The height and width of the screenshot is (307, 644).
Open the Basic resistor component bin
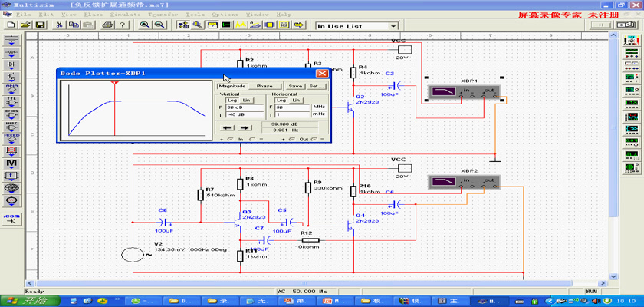[12, 53]
